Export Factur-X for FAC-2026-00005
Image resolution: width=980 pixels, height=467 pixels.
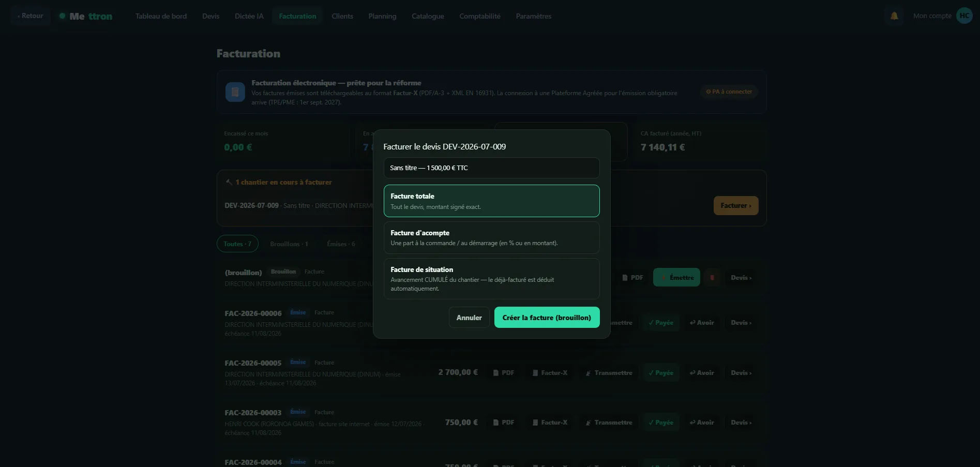[550, 373]
